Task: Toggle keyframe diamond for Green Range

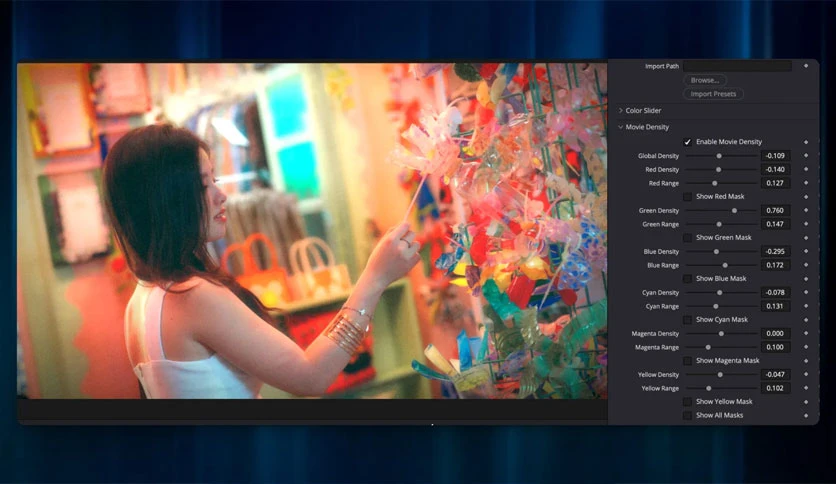Action: [x=806, y=224]
